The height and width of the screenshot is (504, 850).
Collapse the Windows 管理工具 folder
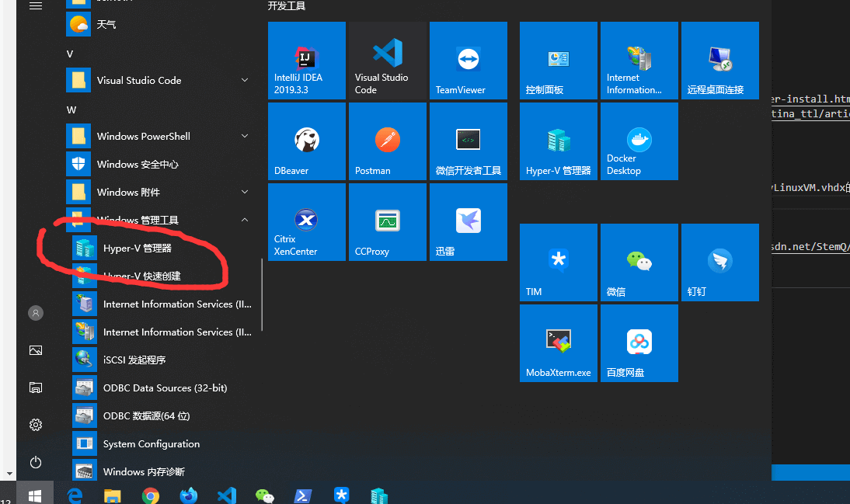click(x=245, y=220)
